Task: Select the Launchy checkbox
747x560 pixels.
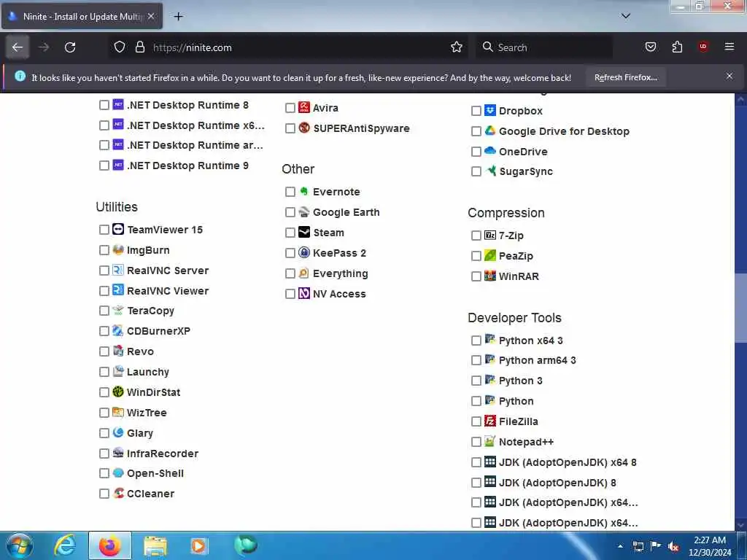Action: [104, 372]
